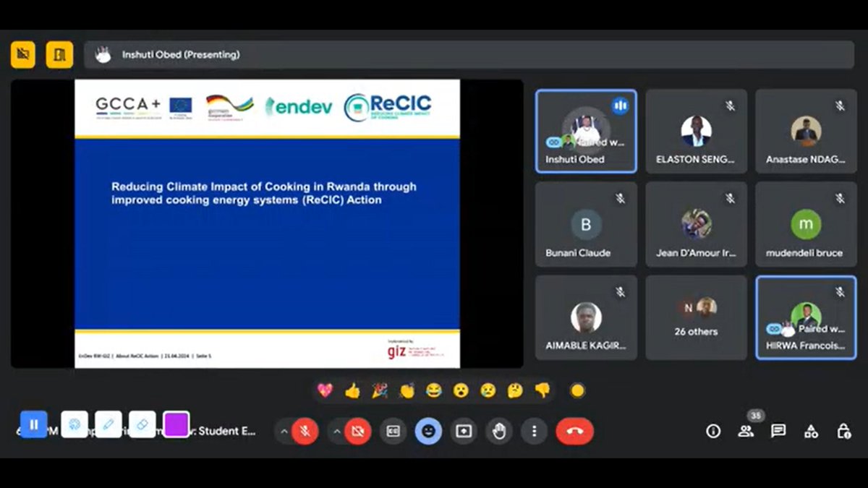Select Jean D'Amour participant tile
868x488 pixels.
tap(696, 224)
